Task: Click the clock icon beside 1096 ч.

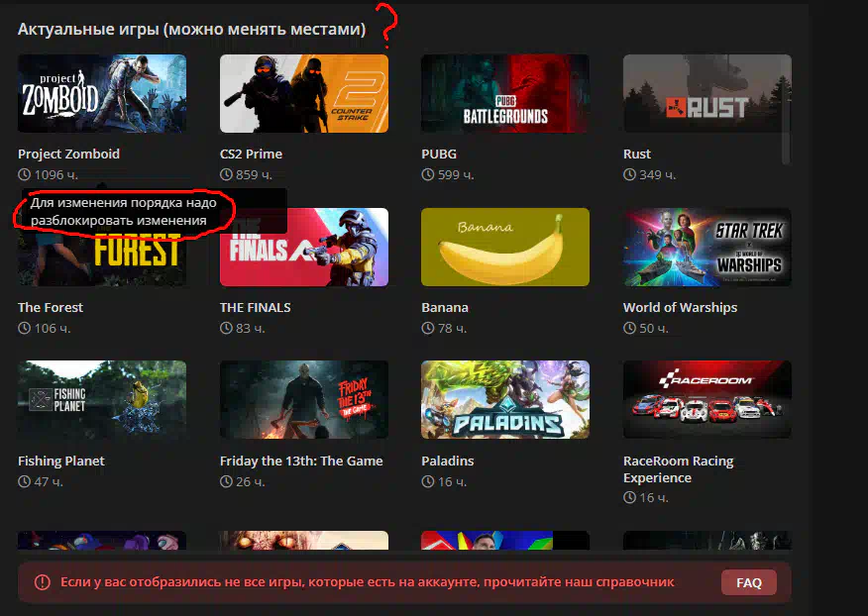Action: [24, 174]
